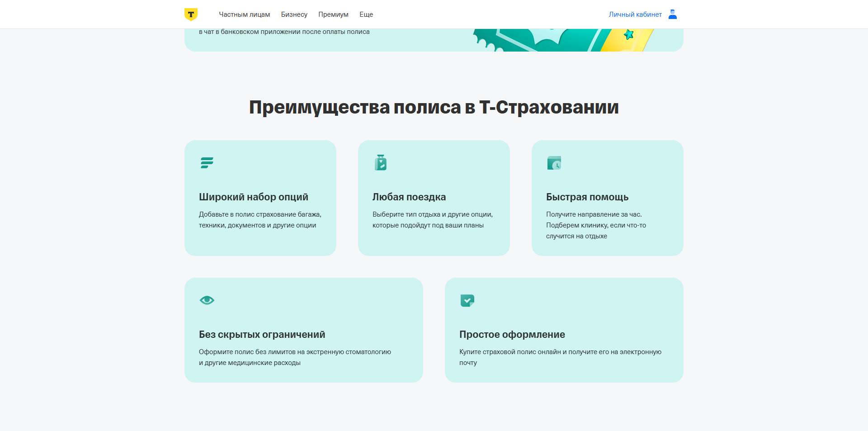Viewport: 868px width, 431px height.
Task: Open the «Еще» menu
Action: (x=366, y=14)
